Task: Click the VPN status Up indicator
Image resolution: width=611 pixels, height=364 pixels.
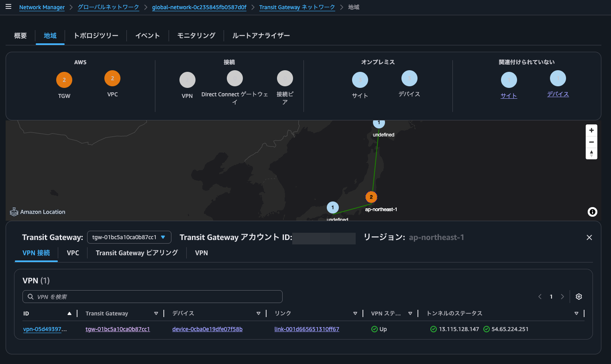Action: click(379, 329)
